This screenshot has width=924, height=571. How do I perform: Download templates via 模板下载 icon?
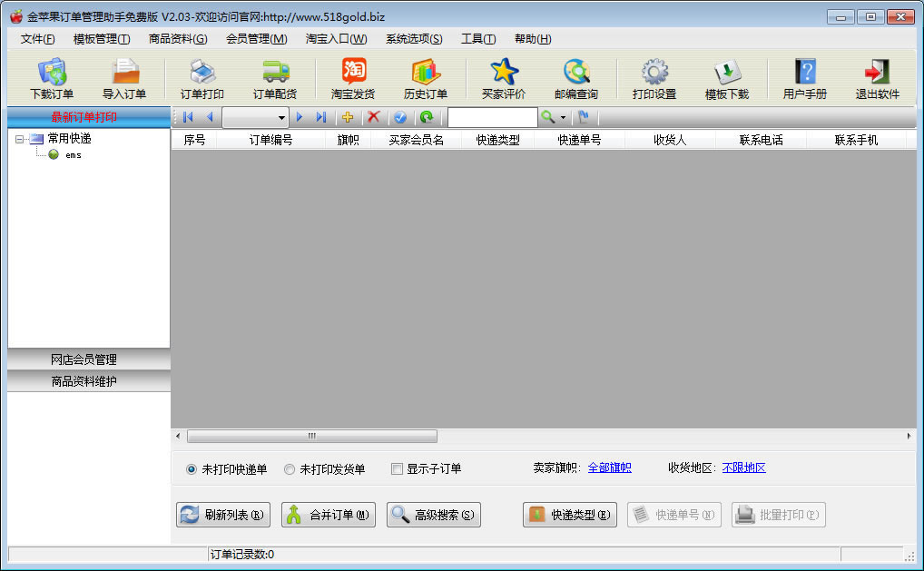[726, 77]
